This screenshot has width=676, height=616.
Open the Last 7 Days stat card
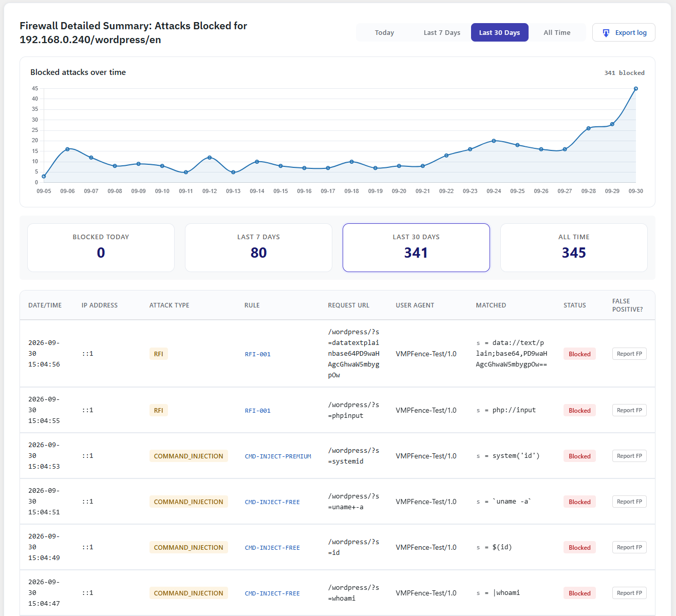click(258, 247)
